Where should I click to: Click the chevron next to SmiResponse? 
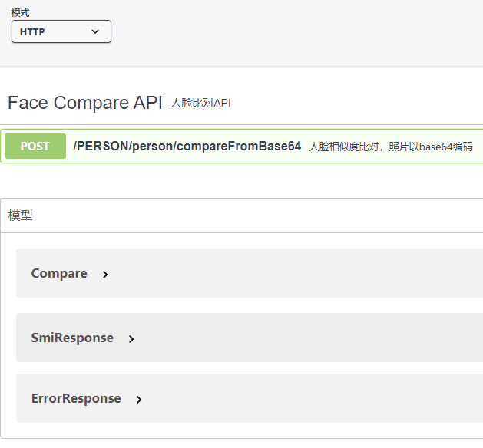pos(131,339)
